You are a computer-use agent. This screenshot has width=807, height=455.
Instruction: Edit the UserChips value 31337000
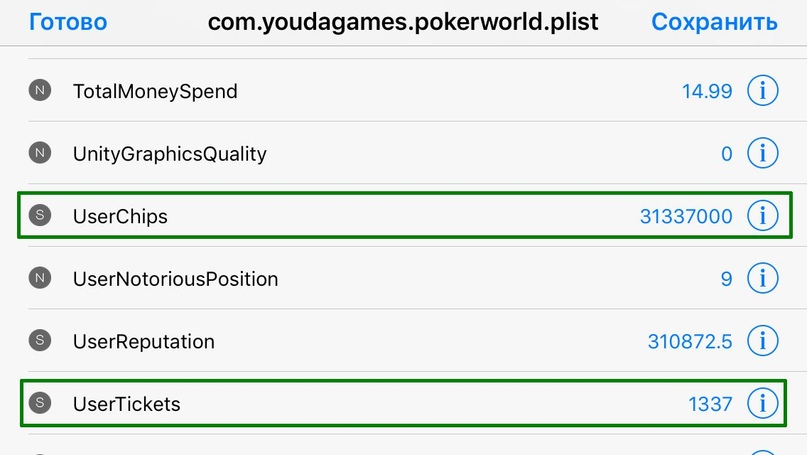point(685,216)
